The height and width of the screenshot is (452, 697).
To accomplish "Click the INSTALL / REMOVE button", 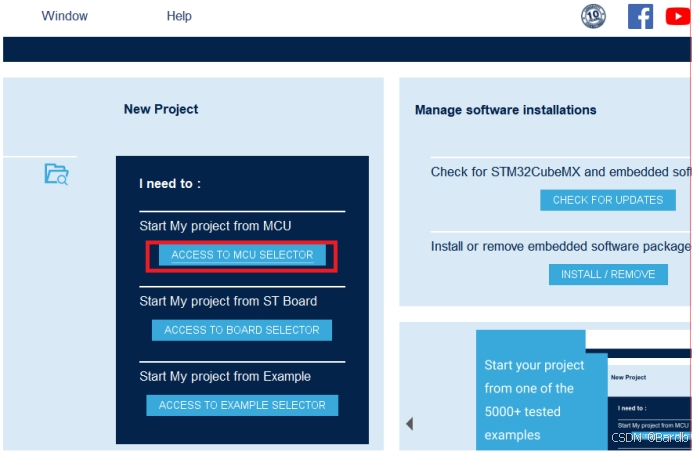I will (x=608, y=274).
